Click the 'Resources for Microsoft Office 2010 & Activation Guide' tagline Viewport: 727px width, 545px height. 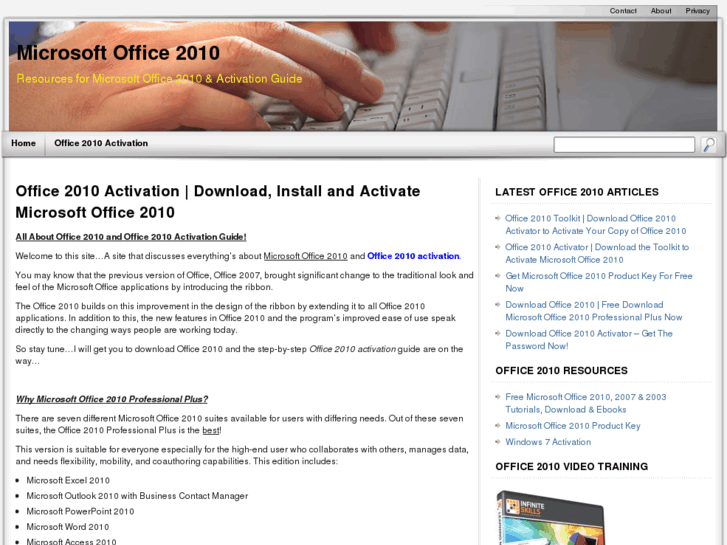[x=159, y=79]
